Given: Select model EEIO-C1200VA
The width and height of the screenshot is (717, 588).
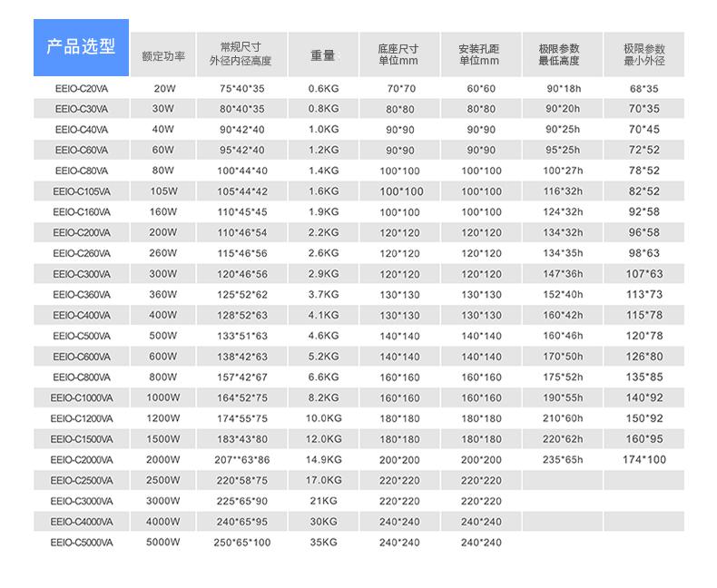Looking at the screenshot, I should click(82, 418).
